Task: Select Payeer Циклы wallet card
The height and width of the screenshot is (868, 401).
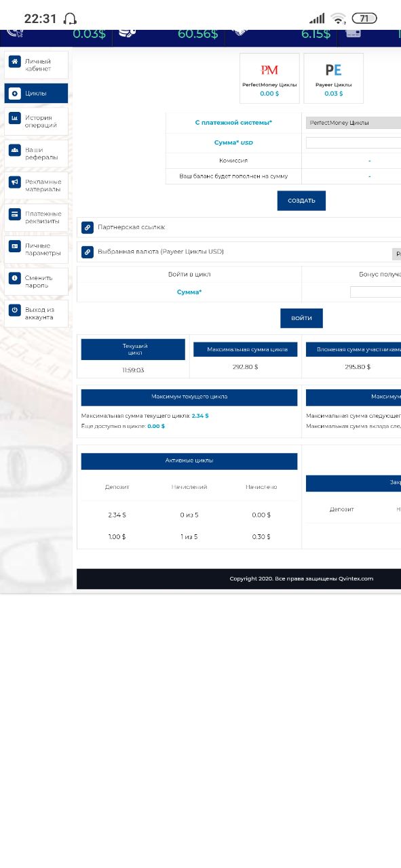Action: (x=333, y=78)
